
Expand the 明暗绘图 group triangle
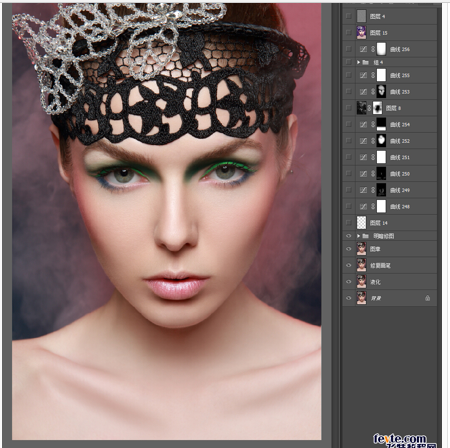pyautogui.click(x=358, y=236)
